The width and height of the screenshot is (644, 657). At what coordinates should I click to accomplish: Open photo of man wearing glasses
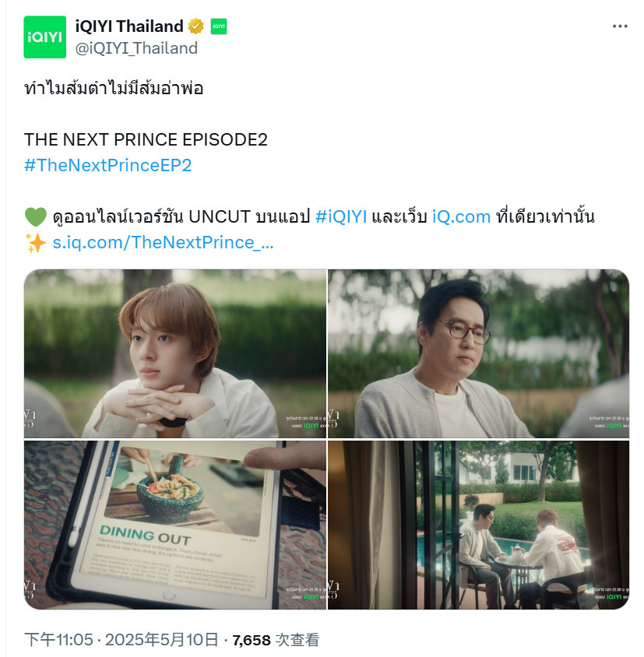point(478,353)
